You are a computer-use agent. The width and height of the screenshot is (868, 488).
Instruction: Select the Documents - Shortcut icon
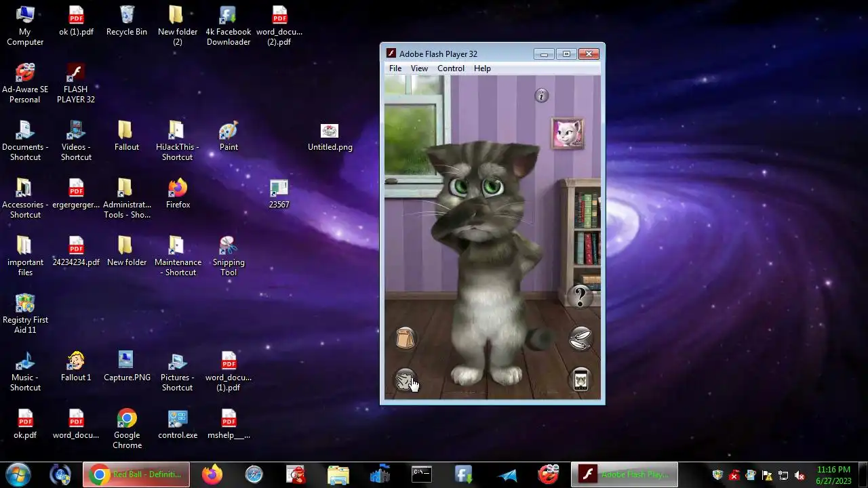point(25,141)
